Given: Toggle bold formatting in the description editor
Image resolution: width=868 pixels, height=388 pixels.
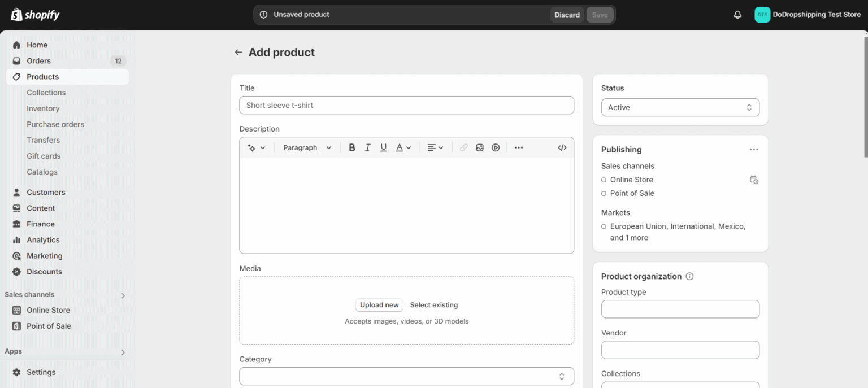Looking at the screenshot, I should [352, 147].
